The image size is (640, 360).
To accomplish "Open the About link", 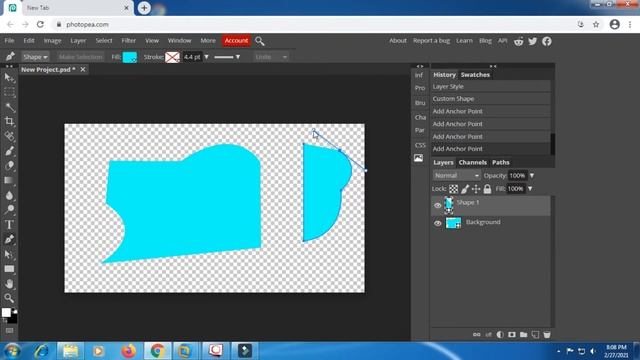I will tap(398, 41).
